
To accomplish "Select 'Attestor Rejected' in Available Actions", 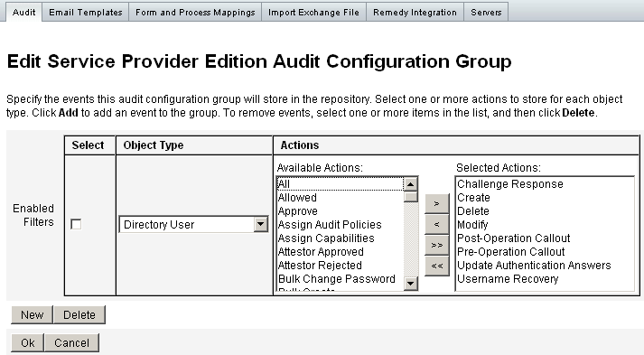I will point(341,266).
